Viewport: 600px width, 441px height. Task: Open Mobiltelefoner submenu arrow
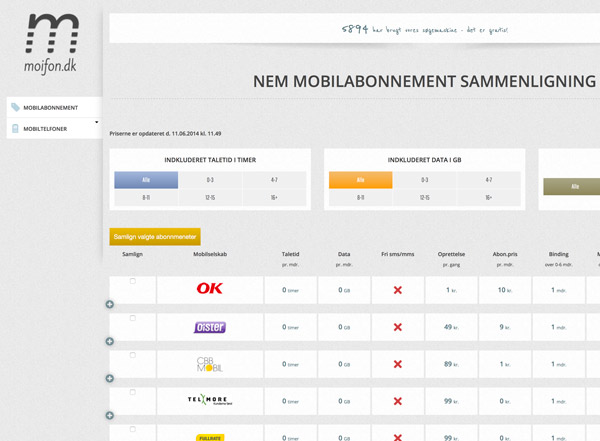tap(96, 122)
